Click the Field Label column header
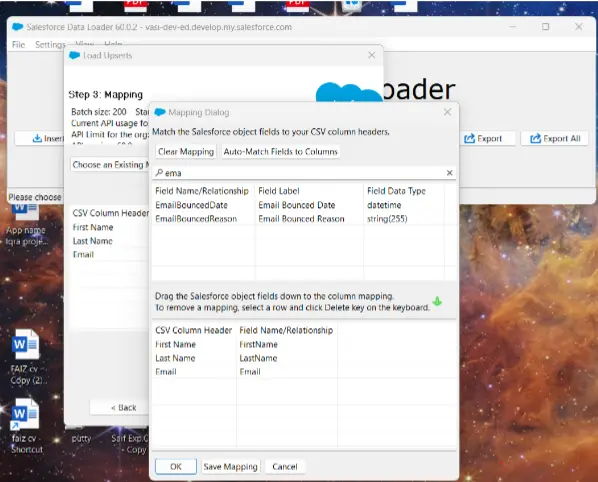The width and height of the screenshot is (598, 482). click(279, 191)
